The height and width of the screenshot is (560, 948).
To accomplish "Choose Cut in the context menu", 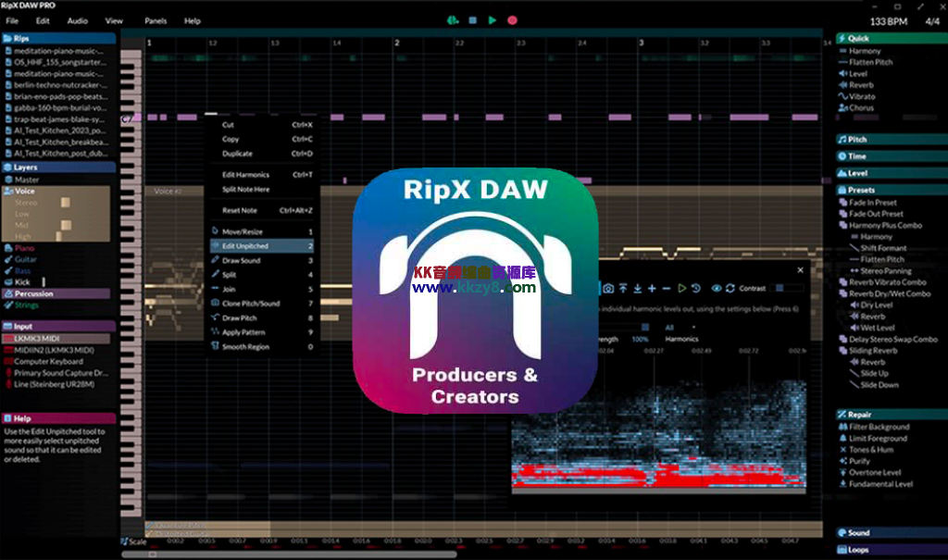I will [262, 125].
